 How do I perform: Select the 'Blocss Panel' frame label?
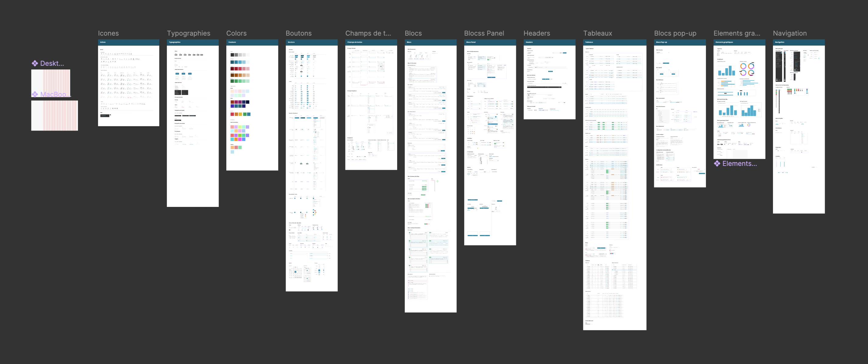coord(484,33)
